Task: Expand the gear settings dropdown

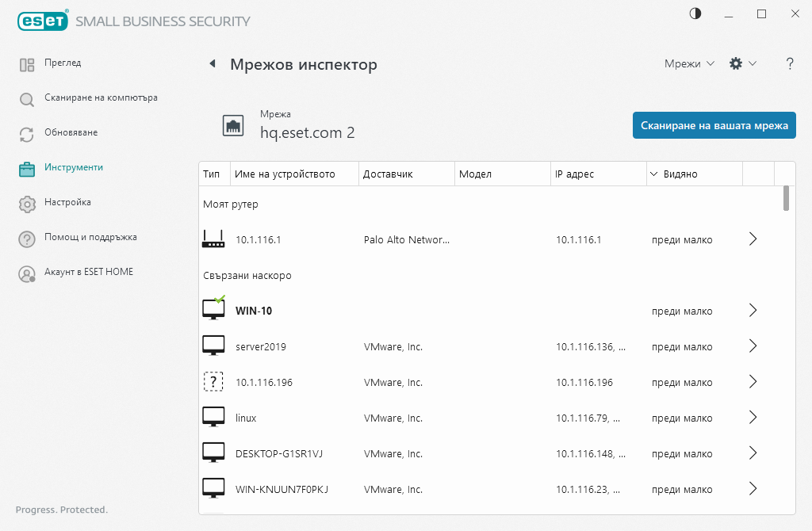Action: [742, 64]
